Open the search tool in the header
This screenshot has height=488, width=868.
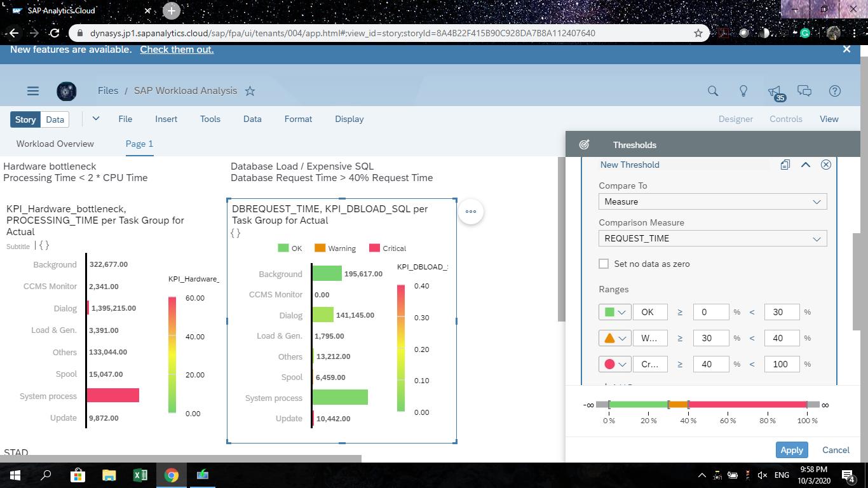click(712, 91)
